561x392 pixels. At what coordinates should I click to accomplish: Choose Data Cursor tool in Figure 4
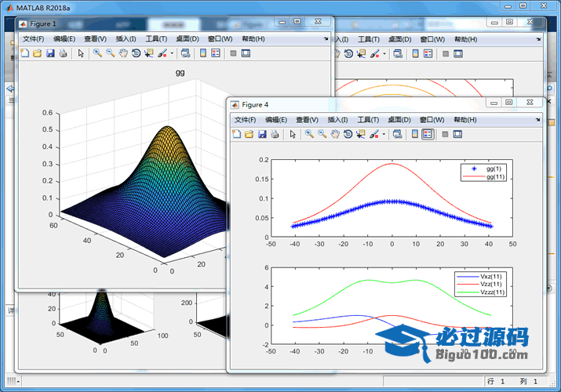[x=361, y=134]
